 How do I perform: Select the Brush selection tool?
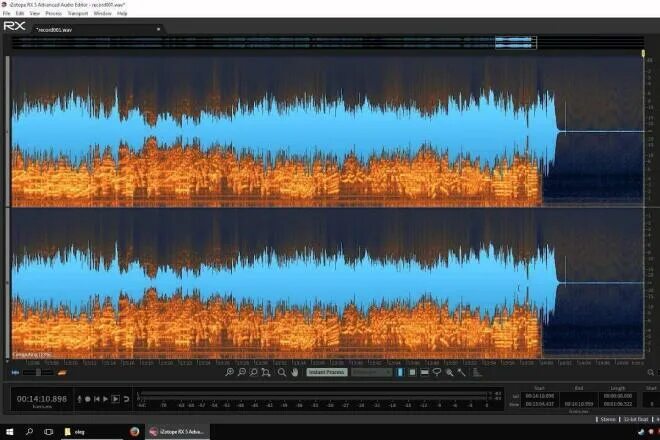(x=450, y=372)
